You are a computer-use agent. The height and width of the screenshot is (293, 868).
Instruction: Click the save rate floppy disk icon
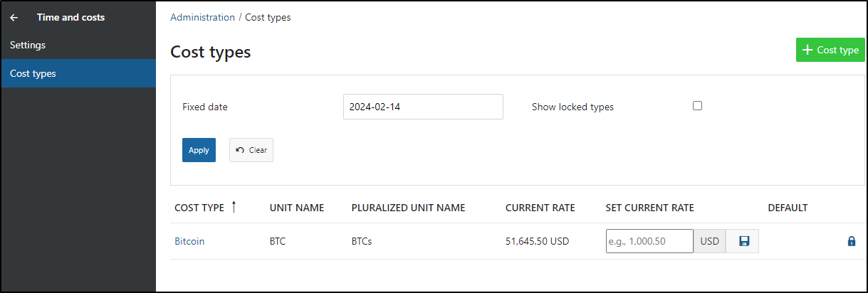pyautogui.click(x=744, y=241)
